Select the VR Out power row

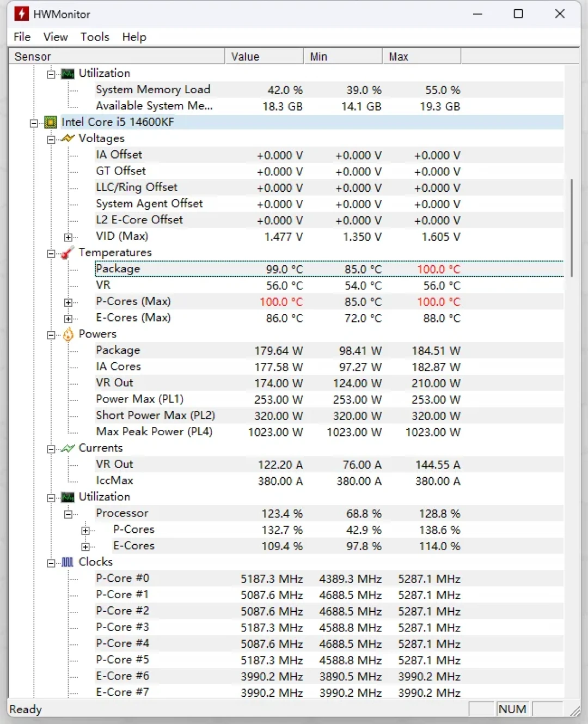329,383
